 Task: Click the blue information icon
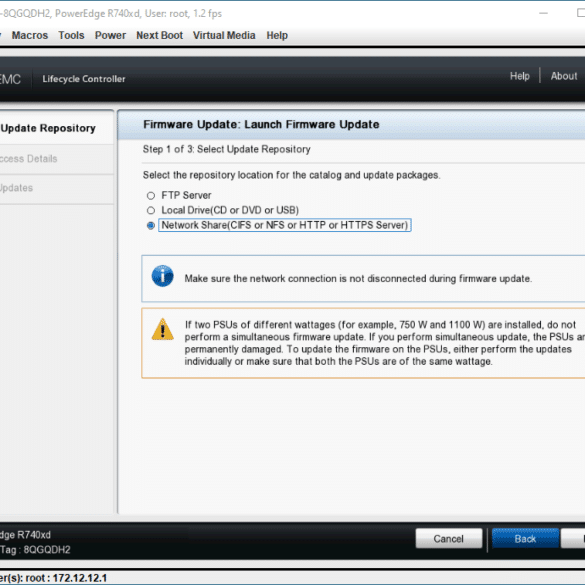163,276
